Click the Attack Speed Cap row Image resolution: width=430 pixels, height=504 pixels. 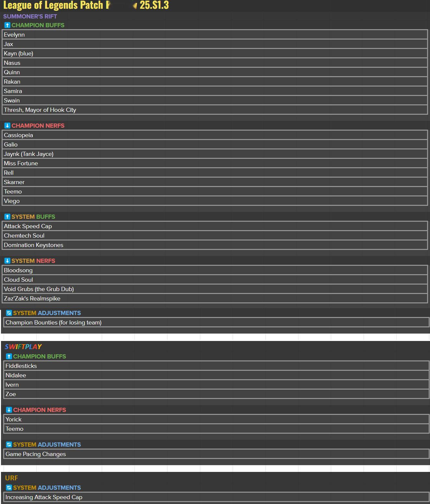click(215, 226)
